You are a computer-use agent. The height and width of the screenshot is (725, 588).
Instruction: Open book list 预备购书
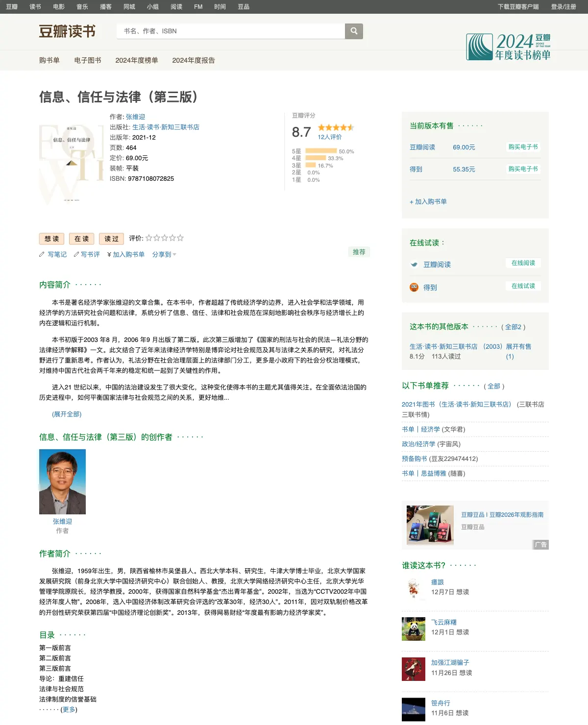pyautogui.click(x=415, y=459)
